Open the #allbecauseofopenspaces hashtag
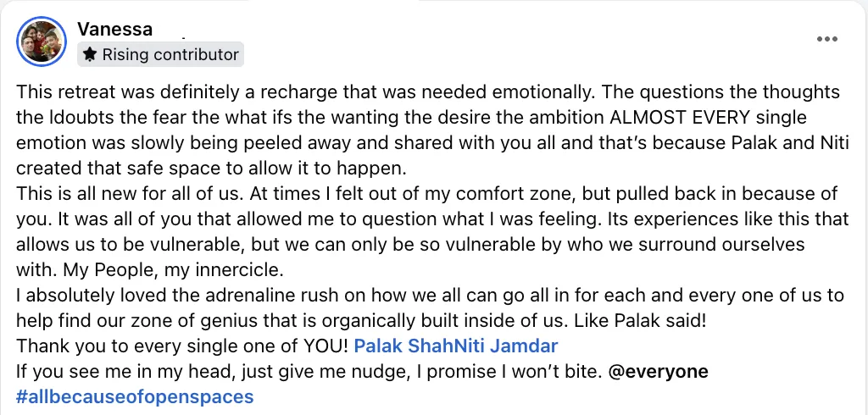 [x=135, y=396]
